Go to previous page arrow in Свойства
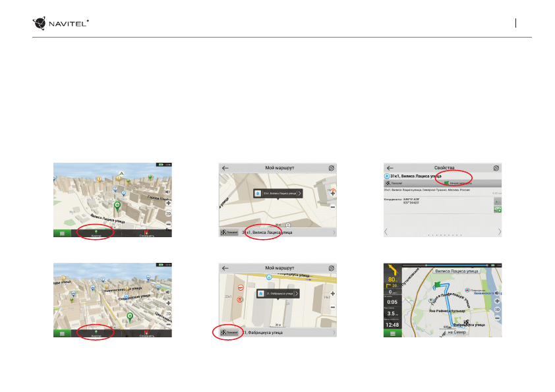 386,232
